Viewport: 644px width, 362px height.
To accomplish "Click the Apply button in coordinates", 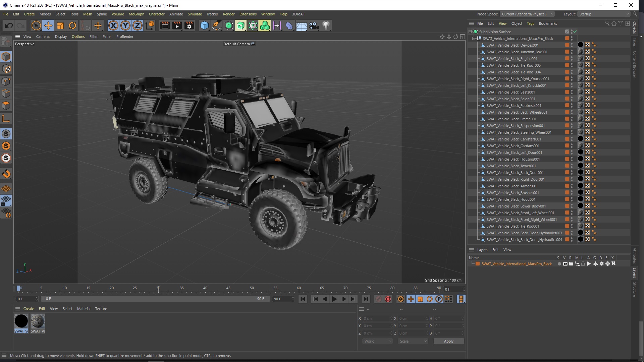I will point(448,341).
